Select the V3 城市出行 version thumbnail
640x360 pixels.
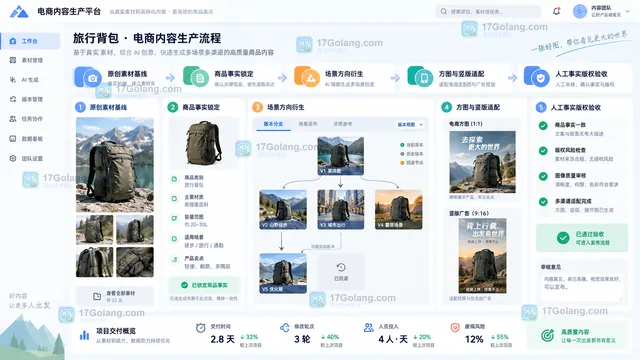click(341, 209)
